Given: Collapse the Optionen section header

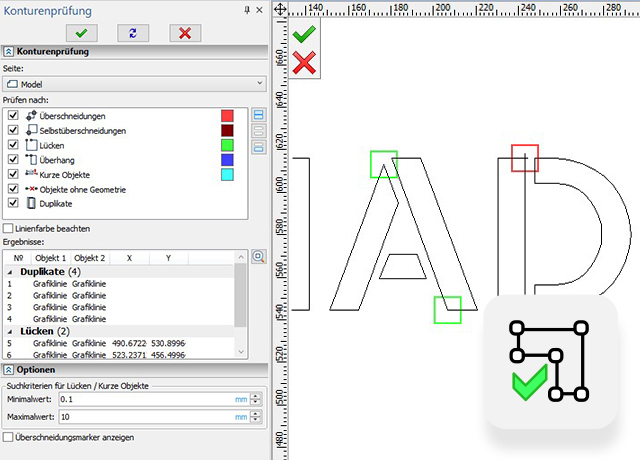Looking at the screenshot, I should click(x=8, y=370).
